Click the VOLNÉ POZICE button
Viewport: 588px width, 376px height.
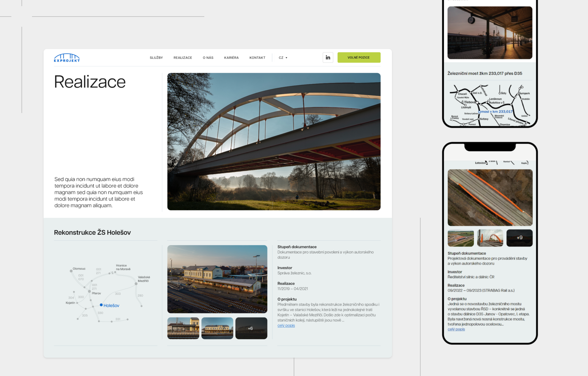pyautogui.click(x=359, y=57)
